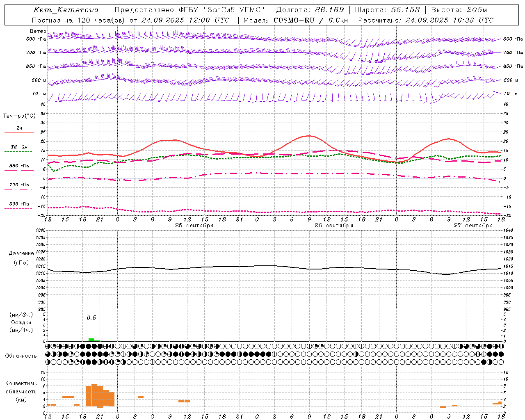The height and width of the screenshot is (420, 525).
Task: Click the '500 гПа' entry in temperature legend
Action: coord(19,204)
